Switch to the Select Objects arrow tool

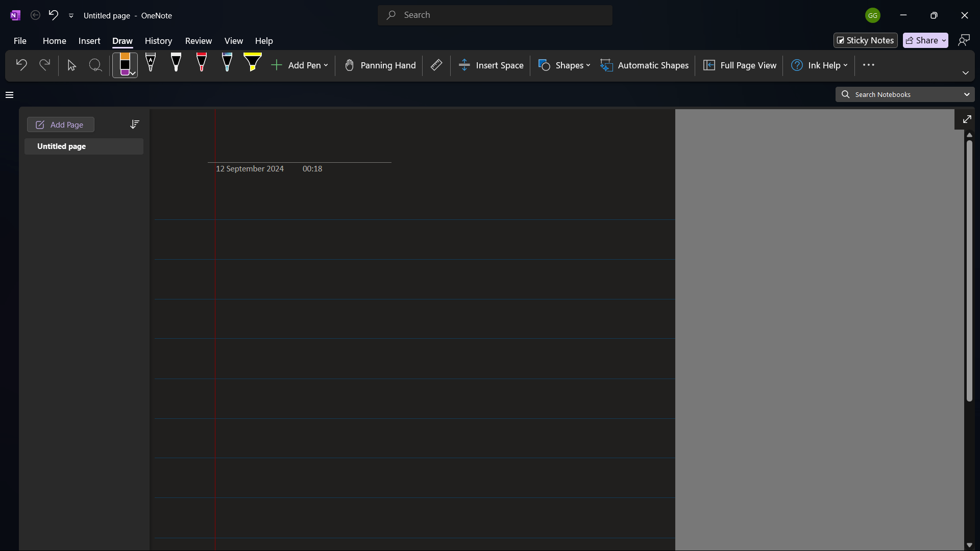click(x=71, y=65)
